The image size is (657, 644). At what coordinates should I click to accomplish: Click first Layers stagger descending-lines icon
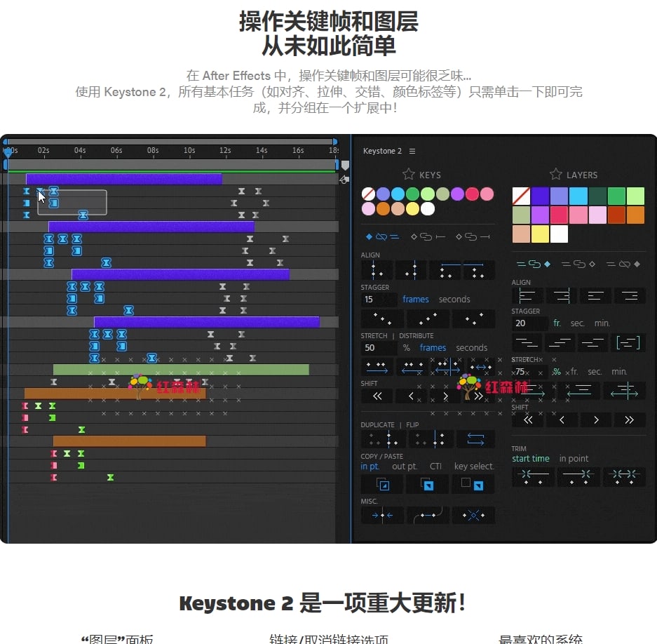527,343
